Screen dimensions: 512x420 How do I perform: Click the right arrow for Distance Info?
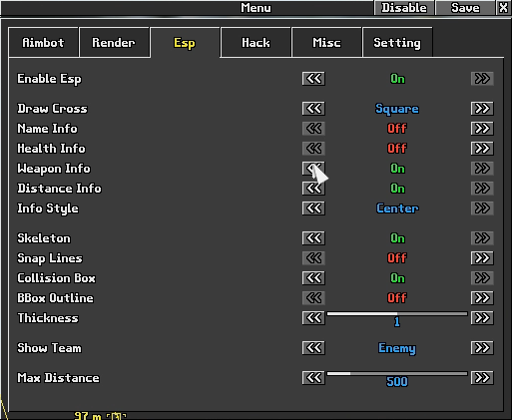tap(482, 189)
